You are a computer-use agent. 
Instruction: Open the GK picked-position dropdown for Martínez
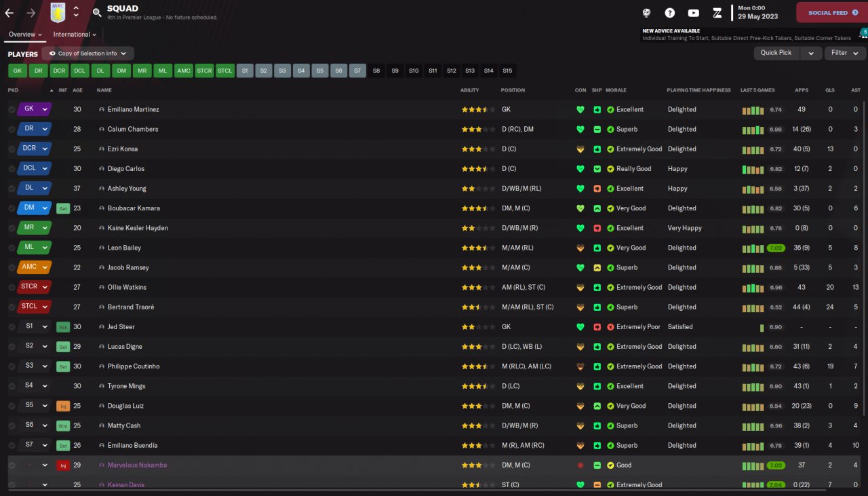click(x=35, y=109)
